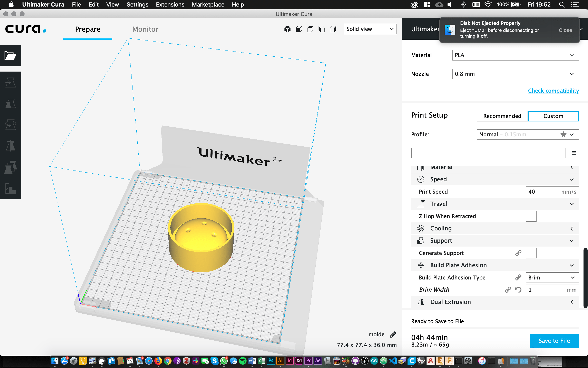Switch to the Prepare tab
Viewport: 588px width, 368px height.
tap(88, 29)
